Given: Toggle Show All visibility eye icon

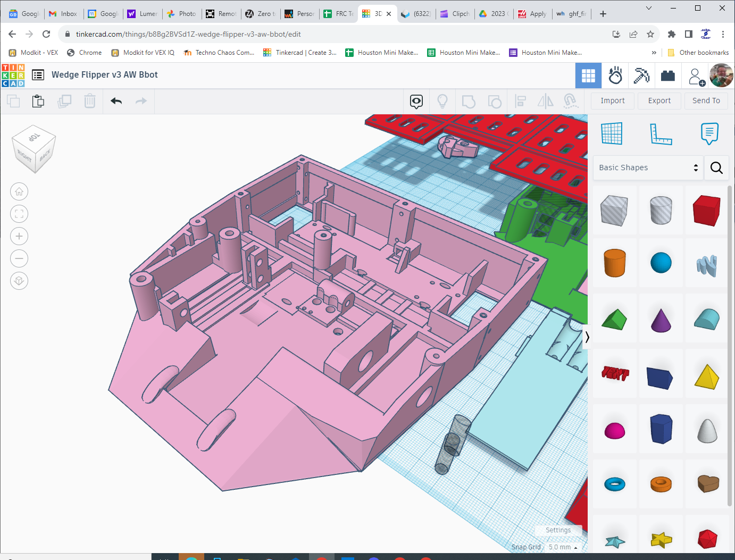Looking at the screenshot, I should pyautogui.click(x=416, y=101).
